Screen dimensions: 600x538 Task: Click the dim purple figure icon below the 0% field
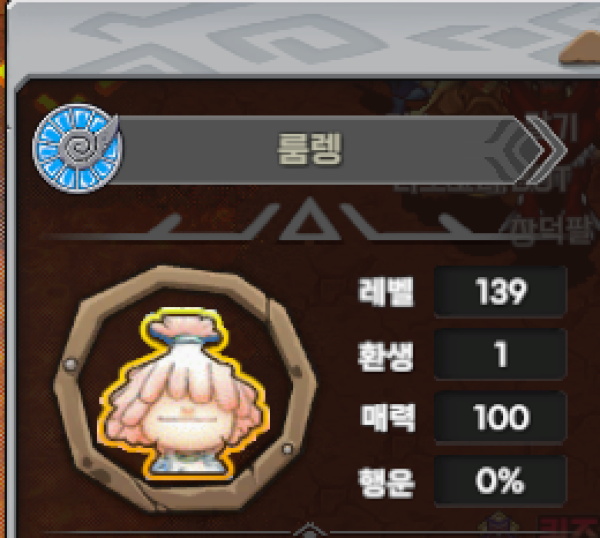498,525
